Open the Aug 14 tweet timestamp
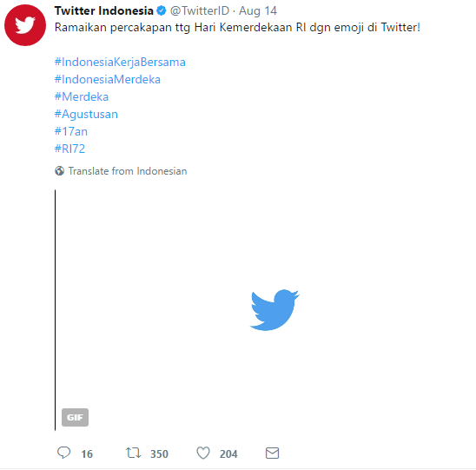The height and width of the screenshot is (470, 476). pos(258,11)
